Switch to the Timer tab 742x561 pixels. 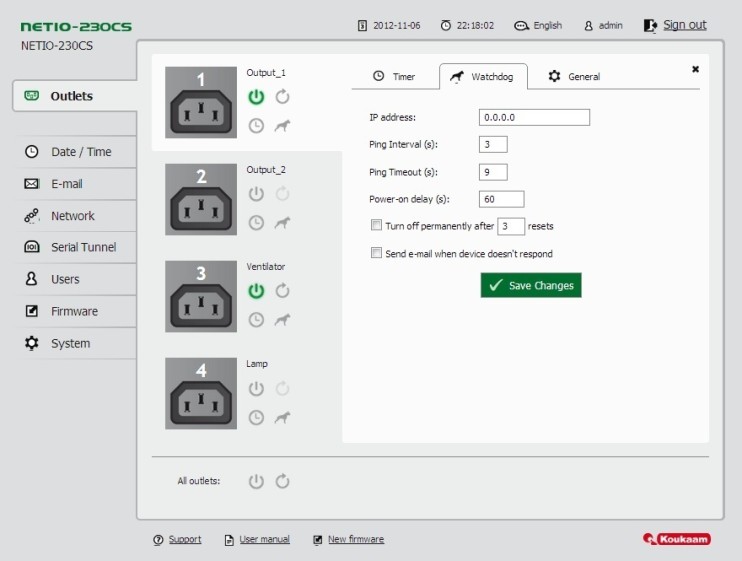[x=394, y=77]
